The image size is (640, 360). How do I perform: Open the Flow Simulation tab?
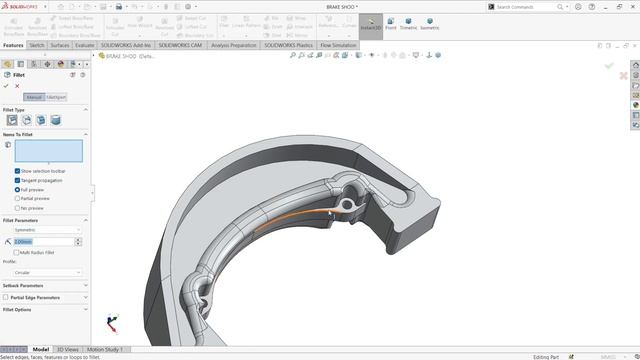338,45
